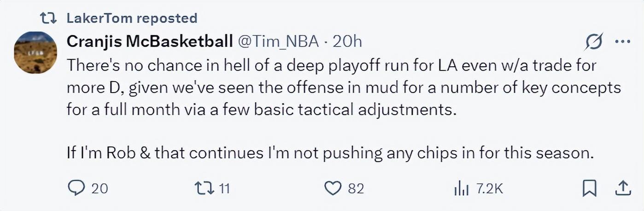Click the 20h timestamp

347,41
